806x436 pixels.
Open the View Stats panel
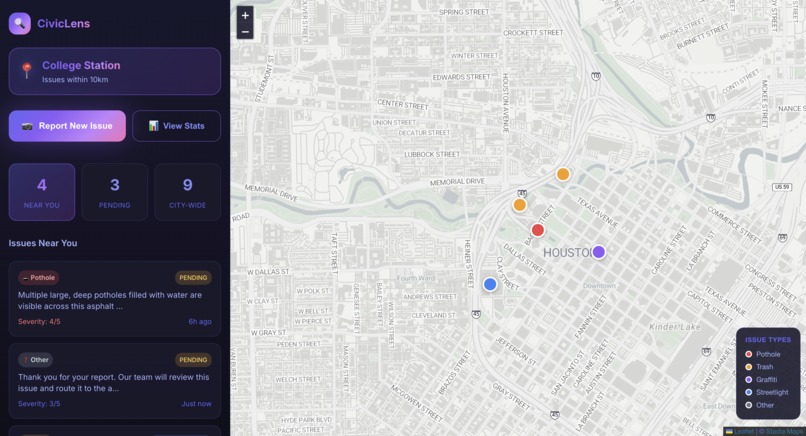[176, 126]
